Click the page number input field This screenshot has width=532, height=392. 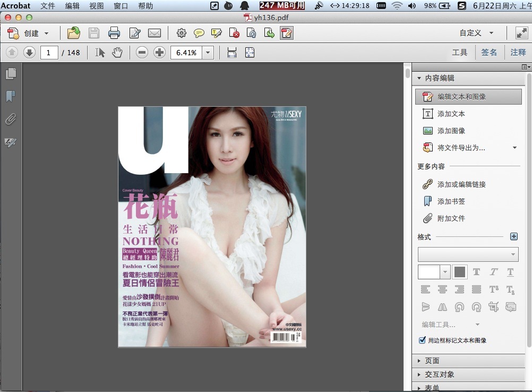coord(49,53)
